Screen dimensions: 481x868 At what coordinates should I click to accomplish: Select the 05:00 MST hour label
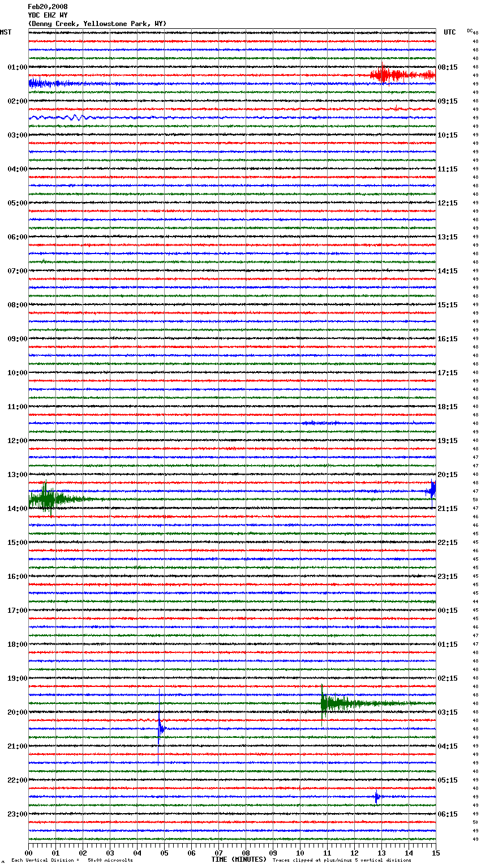(x=18, y=203)
